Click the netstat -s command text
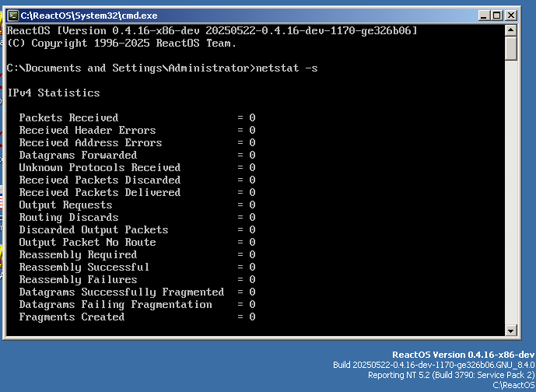 tap(286, 68)
